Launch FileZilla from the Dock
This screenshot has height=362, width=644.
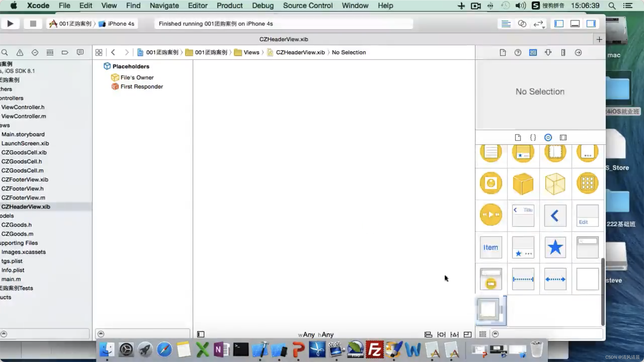click(375, 349)
